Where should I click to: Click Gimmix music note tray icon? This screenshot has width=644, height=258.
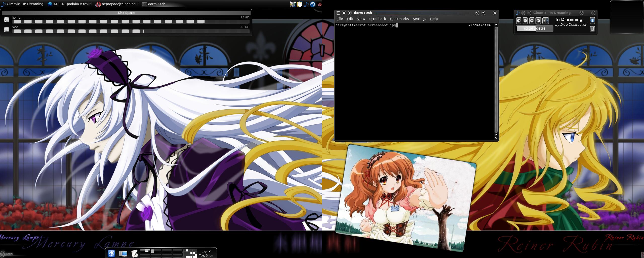[306, 4]
